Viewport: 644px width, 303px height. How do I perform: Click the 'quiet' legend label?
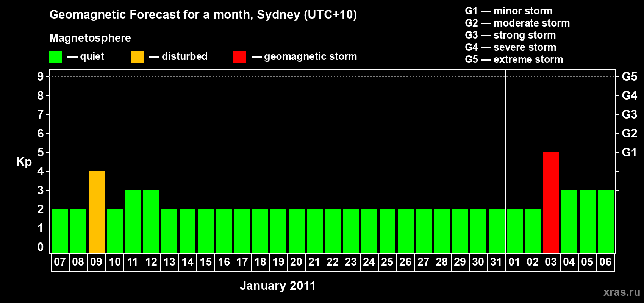click(x=92, y=56)
